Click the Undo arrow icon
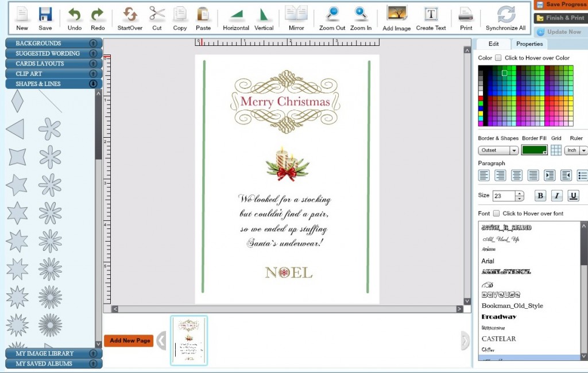Viewport: 588px width, 373px height. (75, 15)
